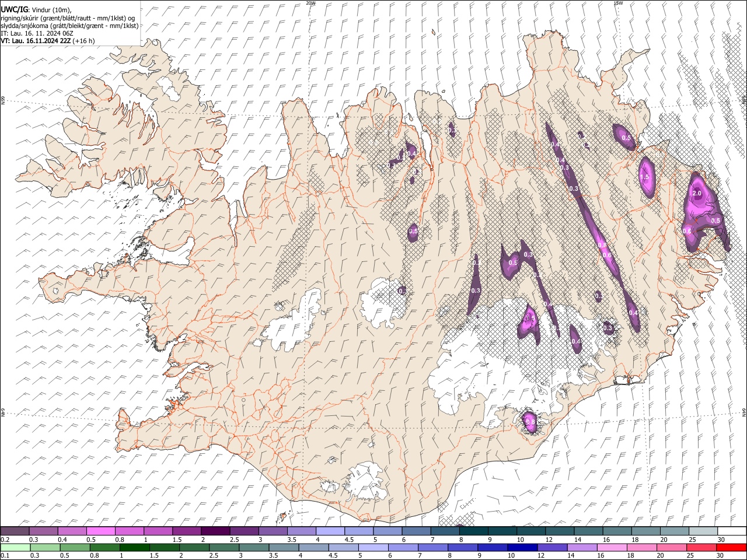Pick snow legend swatch between 4 and 4.5
The image size is (747, 560).
pyautogui.click(x=330, y=531)
